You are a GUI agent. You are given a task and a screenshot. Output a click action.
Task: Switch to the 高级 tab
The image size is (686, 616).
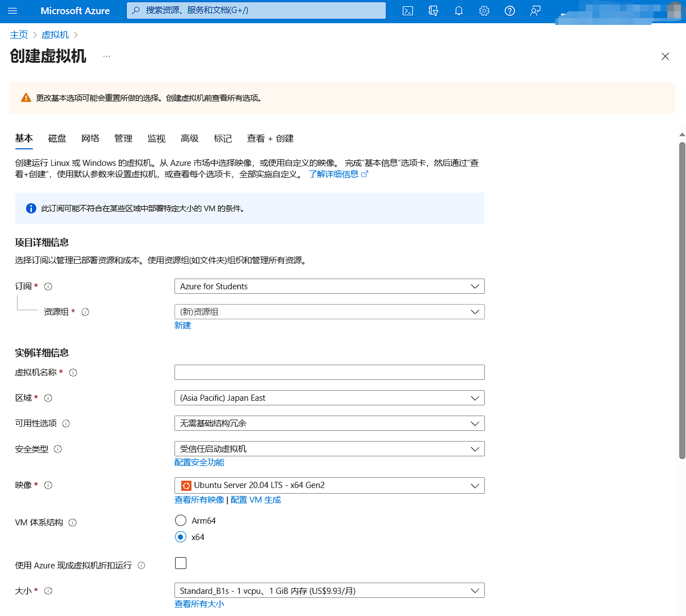pos(190,138)
